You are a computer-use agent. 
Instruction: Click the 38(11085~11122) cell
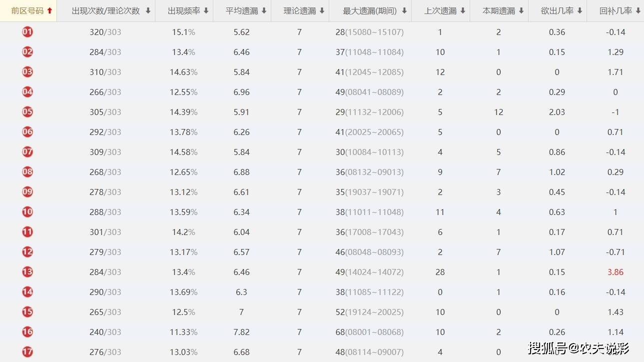tap(370, 292)
